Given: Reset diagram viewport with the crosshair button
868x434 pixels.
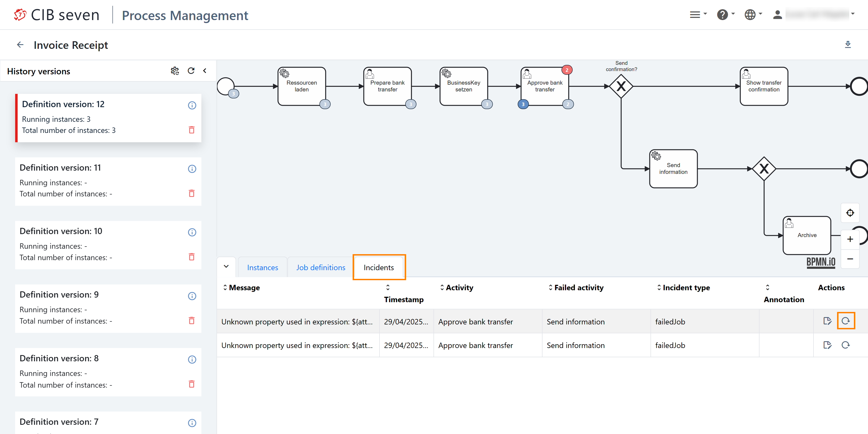Looking at the screenshot, I should (x=850, y=213).
